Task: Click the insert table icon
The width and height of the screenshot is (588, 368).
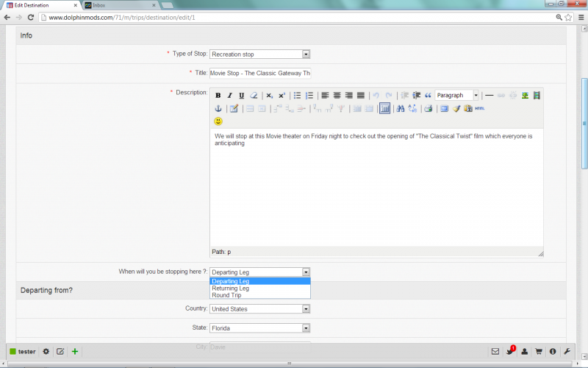Action: pyautogui.click(x=384, y=108)
